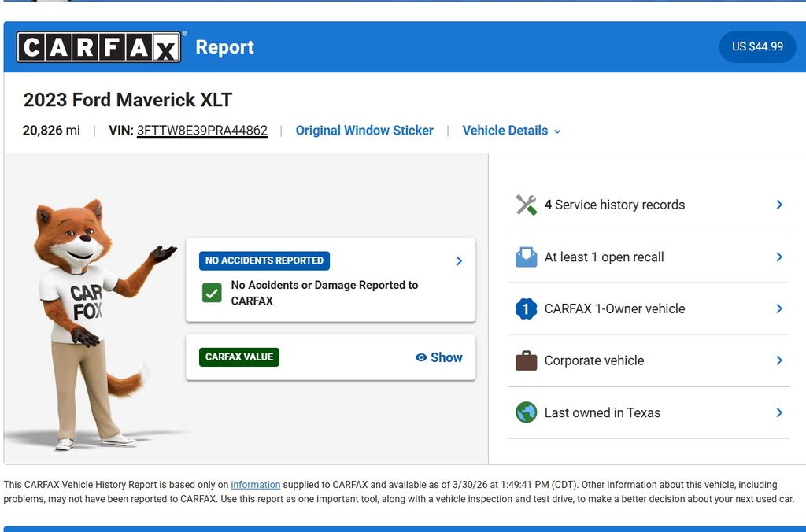Expand the Last owned in Texas arrow

click(x=779, y=412)
